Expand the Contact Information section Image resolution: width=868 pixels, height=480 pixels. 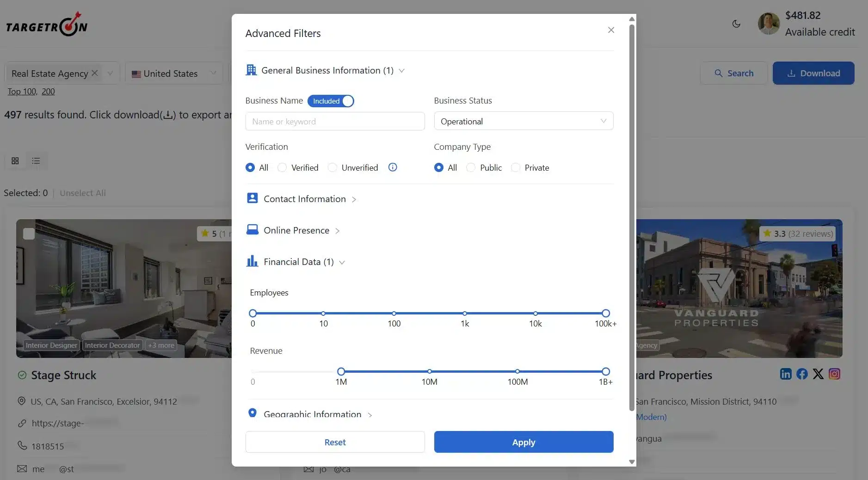click(304, 199)
